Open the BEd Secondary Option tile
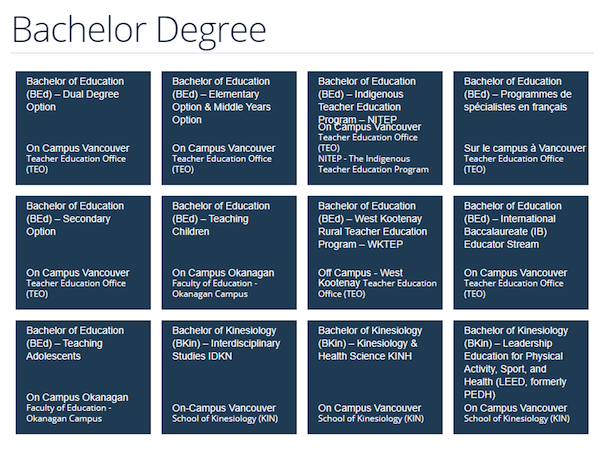600x457 pixels. [83, 253]
